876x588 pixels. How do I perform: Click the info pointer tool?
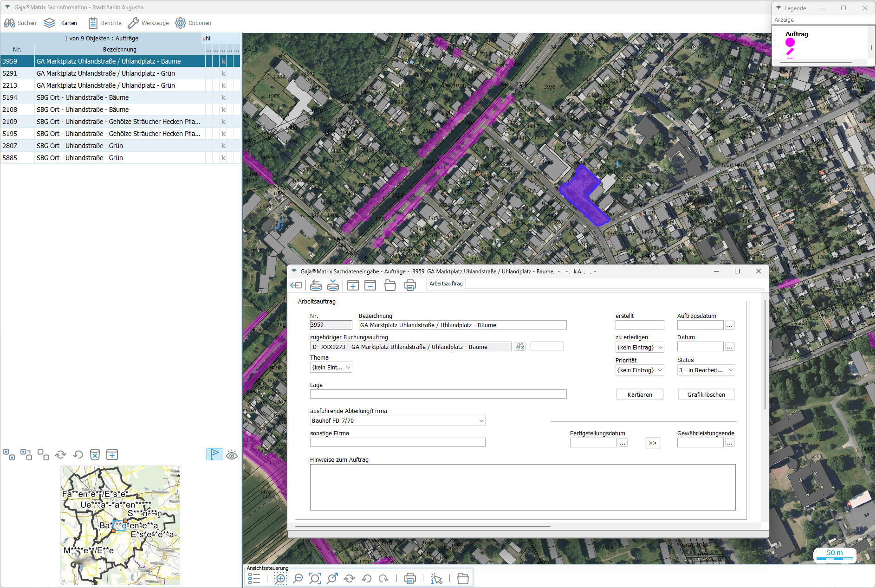tap(436, 578)
